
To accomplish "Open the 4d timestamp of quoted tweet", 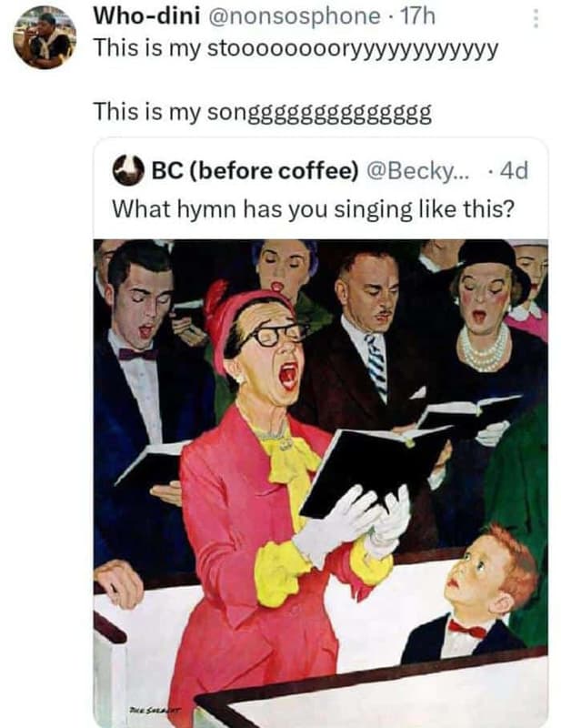I will [515, 170].
